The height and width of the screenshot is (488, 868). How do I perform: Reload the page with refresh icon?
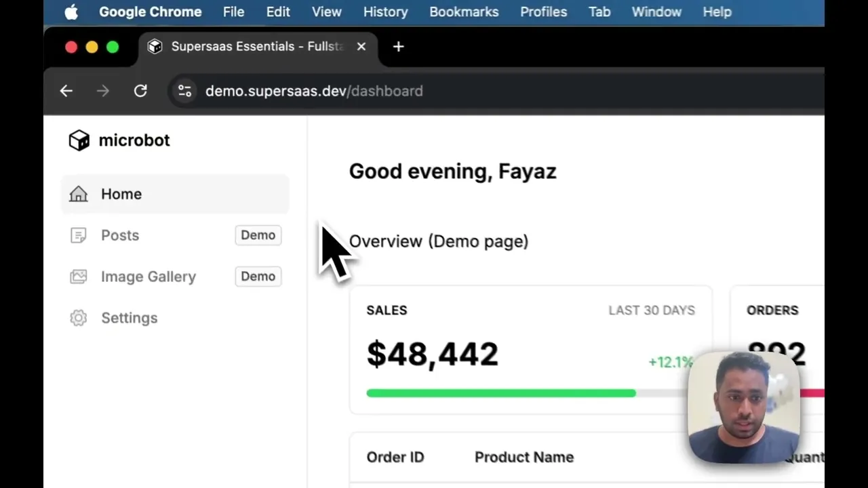(x=140, y=91)
